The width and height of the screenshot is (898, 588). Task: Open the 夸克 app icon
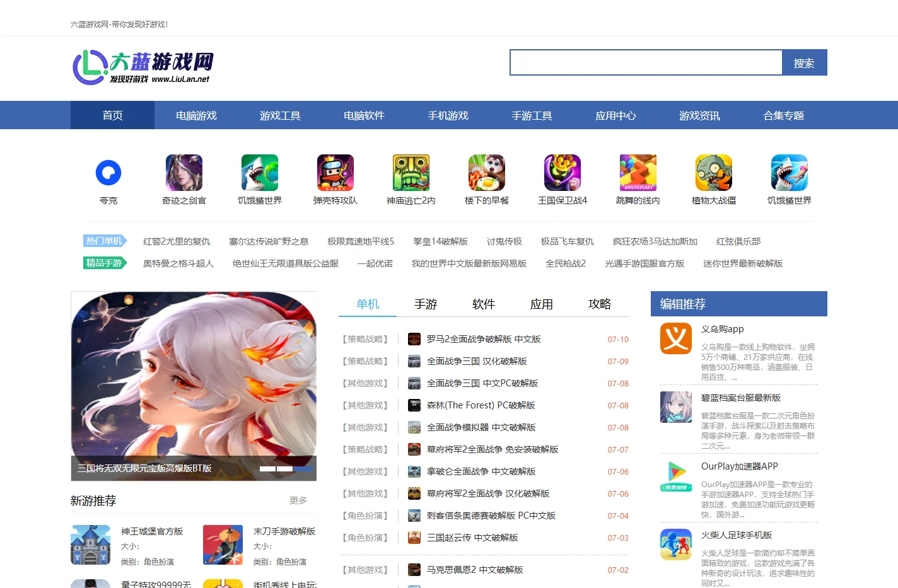[x=108, y=173]
